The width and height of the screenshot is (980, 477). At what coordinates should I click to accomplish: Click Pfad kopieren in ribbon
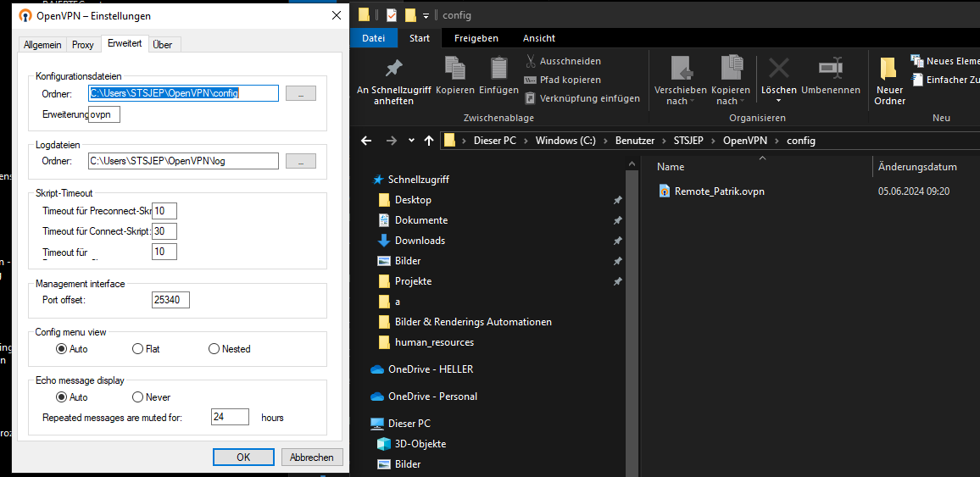click(x=563, y=80)
